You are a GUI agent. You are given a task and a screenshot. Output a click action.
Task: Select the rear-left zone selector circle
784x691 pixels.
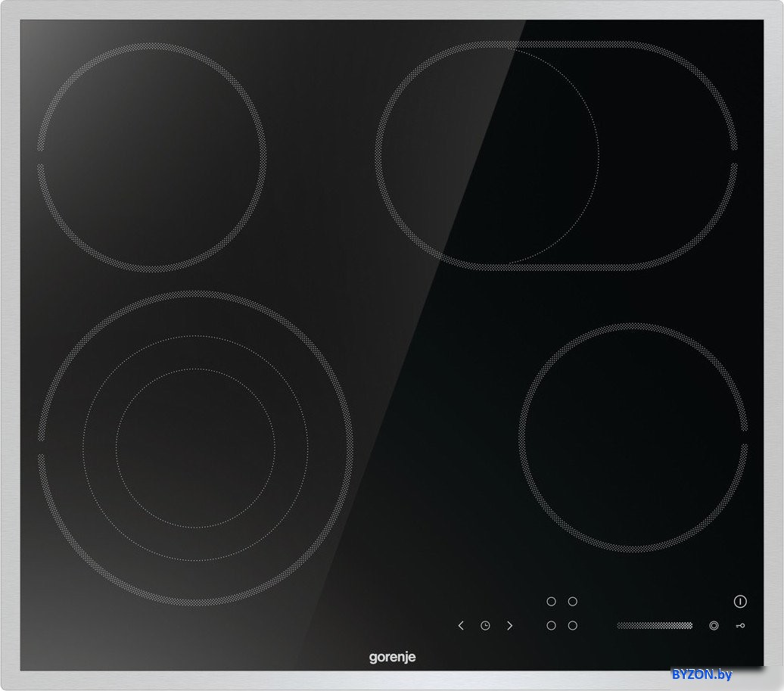pyautogui.click(x=551, y=602)
